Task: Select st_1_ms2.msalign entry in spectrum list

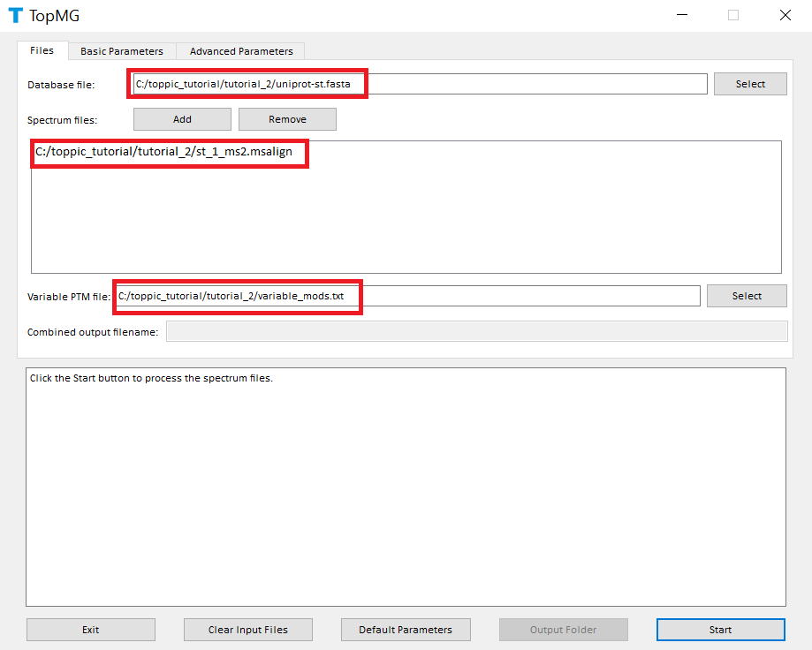Action: click(x=164, y=152)
